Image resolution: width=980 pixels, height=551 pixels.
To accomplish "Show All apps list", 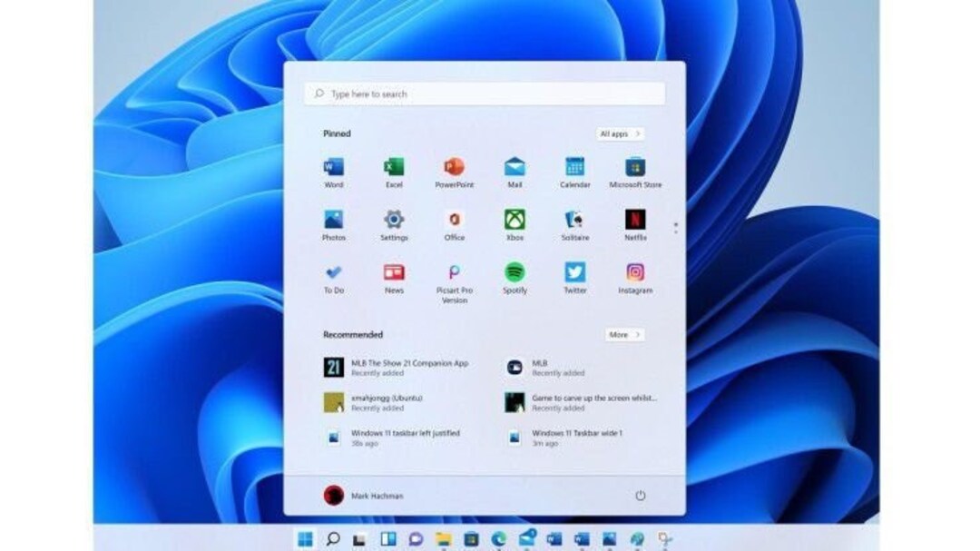I will coord(620,133).
